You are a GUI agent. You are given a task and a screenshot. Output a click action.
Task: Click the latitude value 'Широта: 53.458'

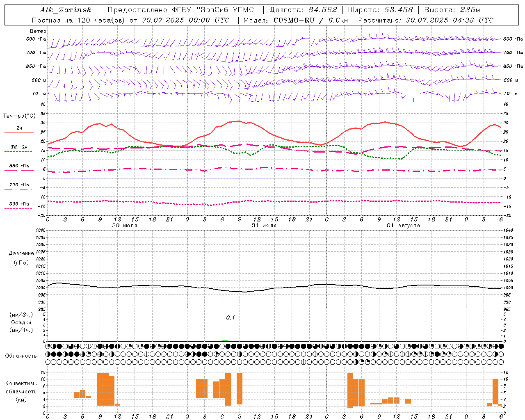380,10
